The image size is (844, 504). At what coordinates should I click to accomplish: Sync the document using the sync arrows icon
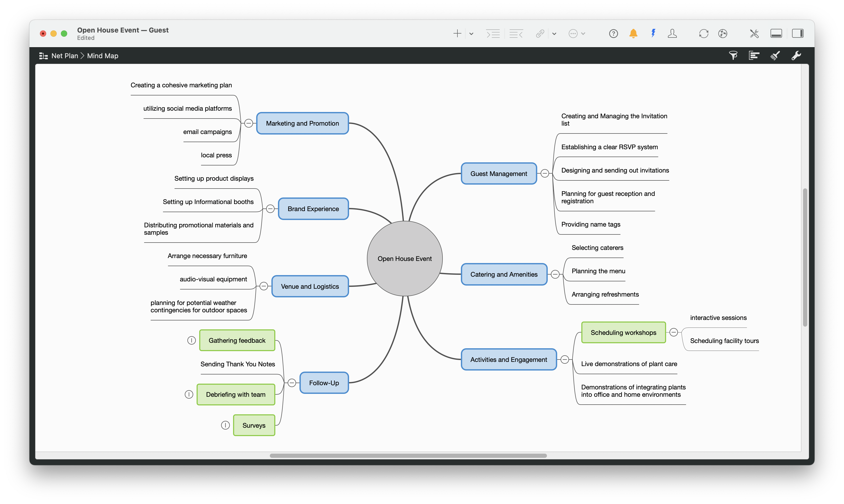[x=703, y=33]
